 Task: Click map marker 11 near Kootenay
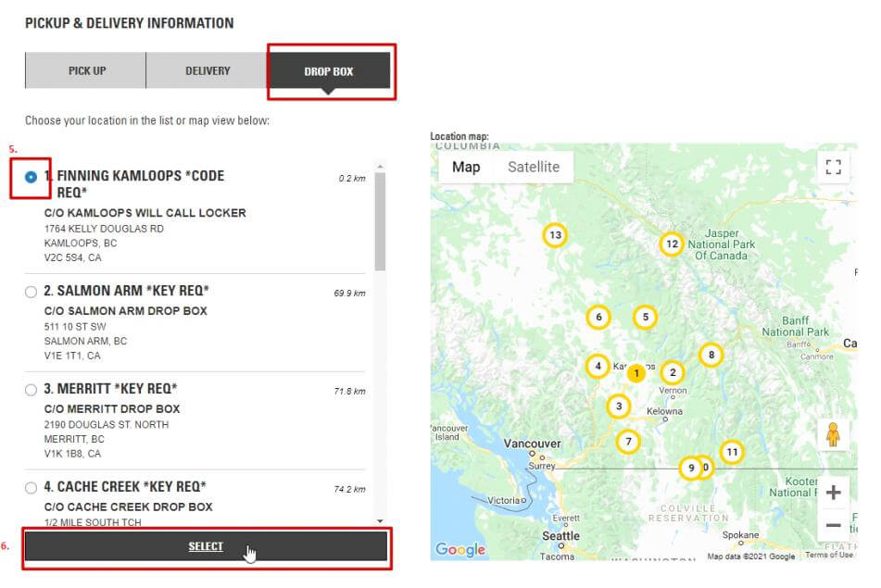click(732, 452)
